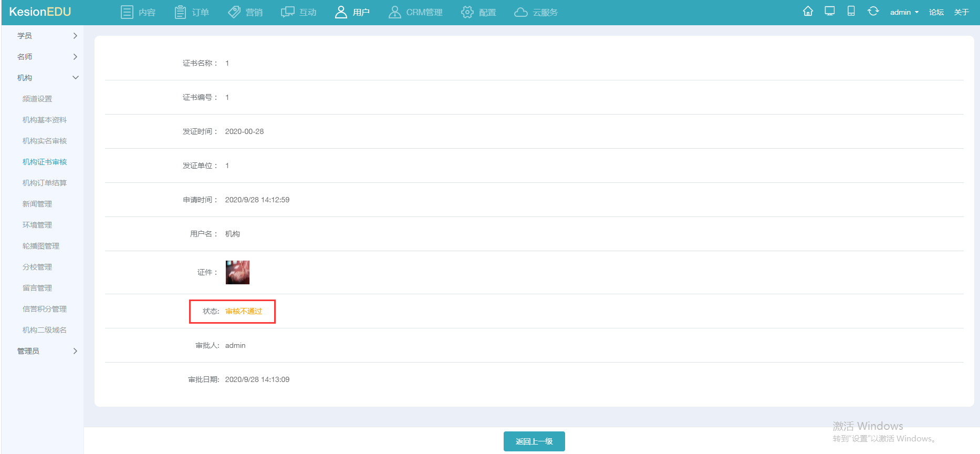Image resolution: width=980 pixels, height=454 pixels.
Task: Open the 证件 certificate thumbnail image
Action: [237, 272]
